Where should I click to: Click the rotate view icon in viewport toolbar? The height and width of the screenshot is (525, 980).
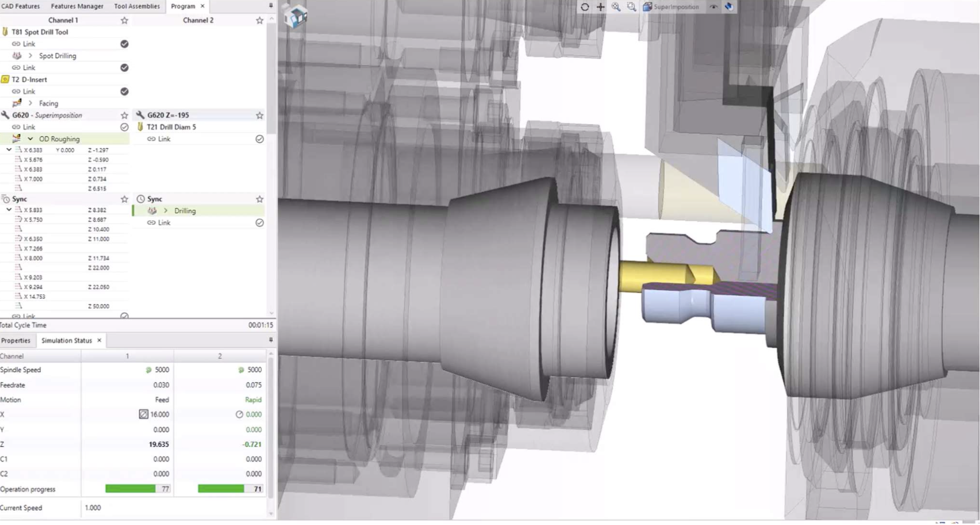pos(584,7)
